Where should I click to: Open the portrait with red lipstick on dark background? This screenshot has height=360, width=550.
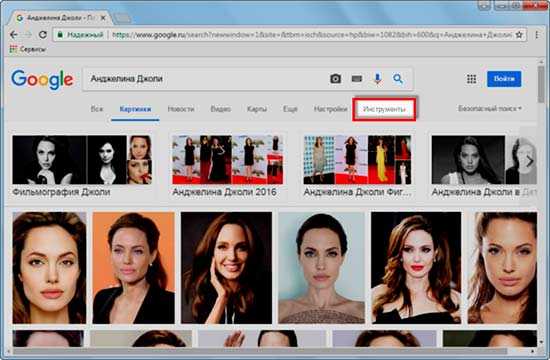click(x=416, y=268)
